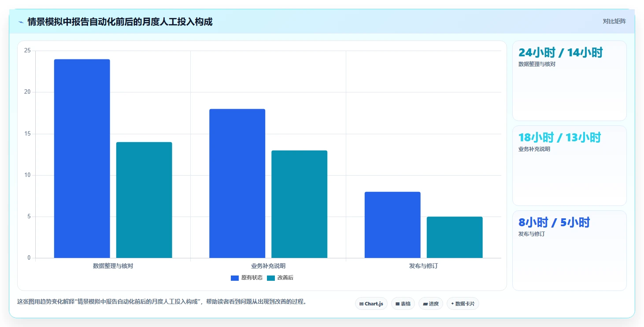This screenshot has width=644, height=327.
Task: Click the 24小时 / 14小时 card value
Action: (560, 52)
